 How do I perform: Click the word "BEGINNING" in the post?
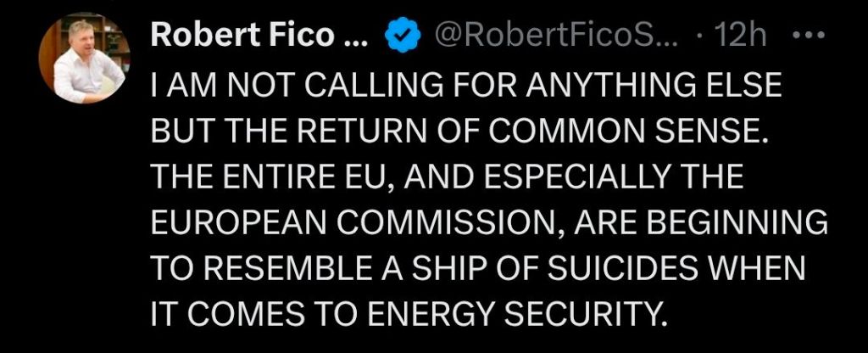point(739,226)
